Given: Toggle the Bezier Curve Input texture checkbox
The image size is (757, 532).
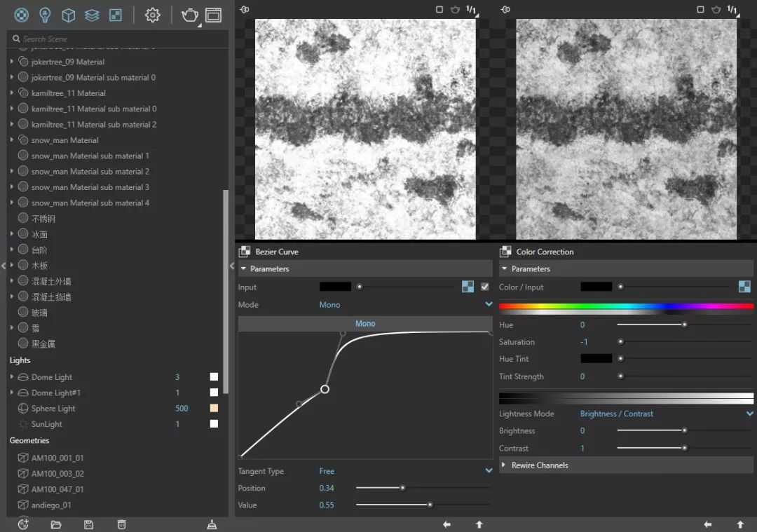Looking at the screenshot, I should tap(485, 287).
